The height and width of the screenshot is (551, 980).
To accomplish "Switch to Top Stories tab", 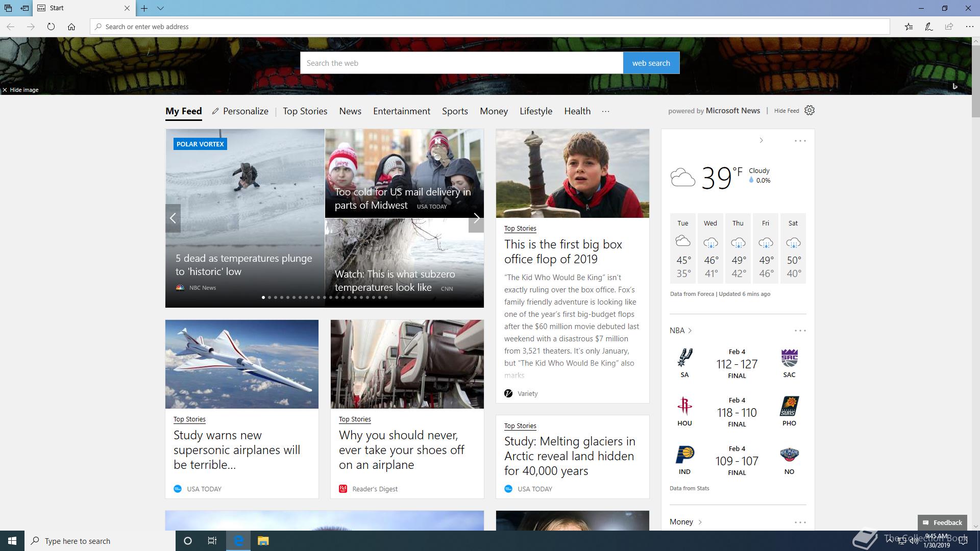I will pyautogui.click(x=305, y=111).
